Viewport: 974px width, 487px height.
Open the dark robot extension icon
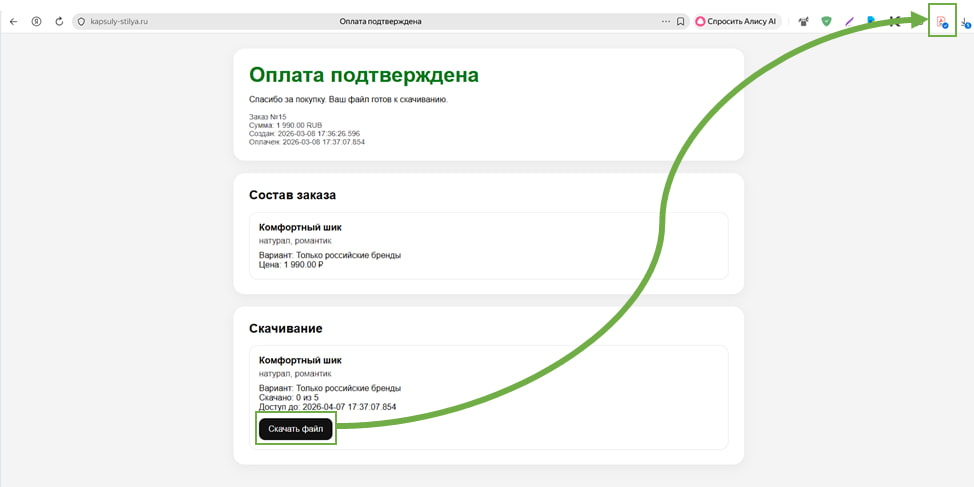tap(803, 21)
